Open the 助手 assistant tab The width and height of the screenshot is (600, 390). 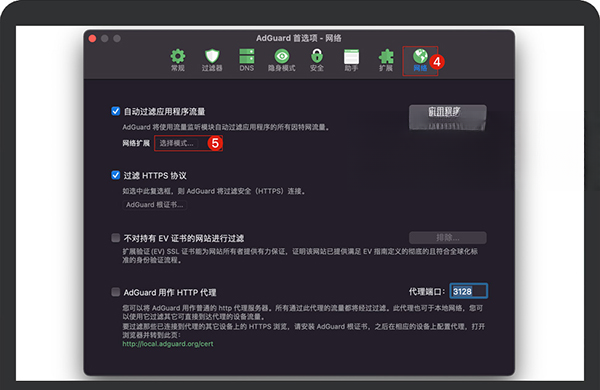click(351, 60)
